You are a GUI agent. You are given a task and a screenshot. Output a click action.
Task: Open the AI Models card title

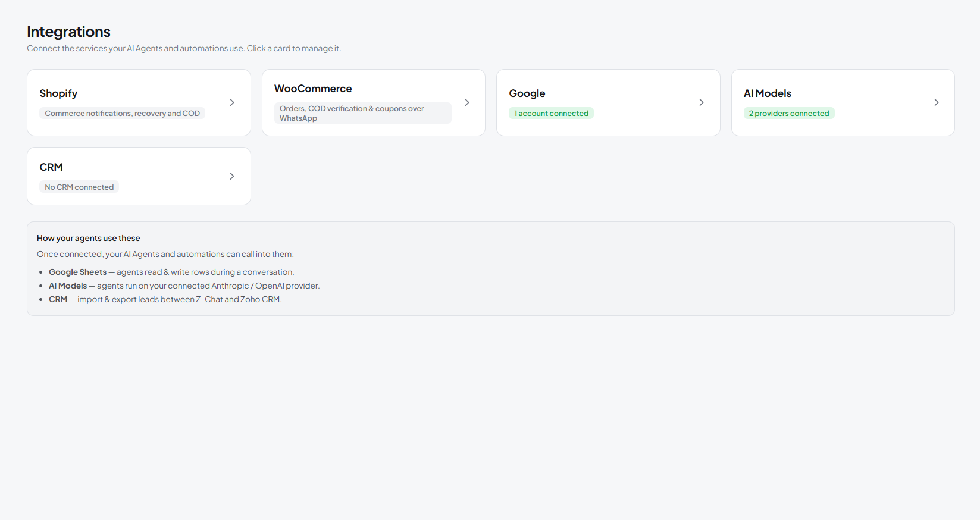[768, 93]
